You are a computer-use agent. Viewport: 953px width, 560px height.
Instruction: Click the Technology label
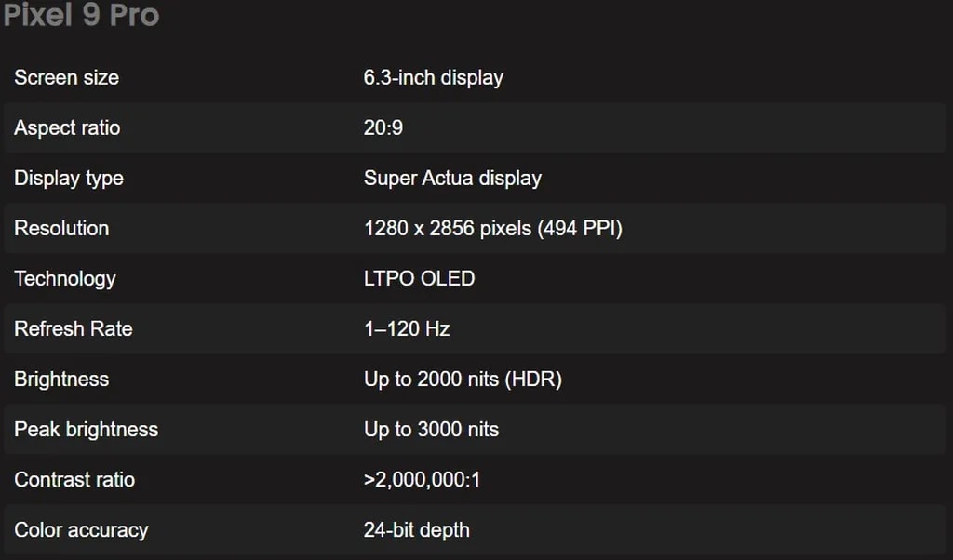[65, 279]
